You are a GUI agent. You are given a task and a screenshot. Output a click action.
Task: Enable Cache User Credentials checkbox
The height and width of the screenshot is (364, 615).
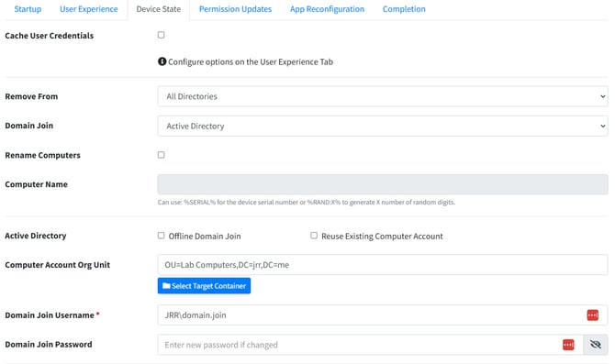pos(162,35)
